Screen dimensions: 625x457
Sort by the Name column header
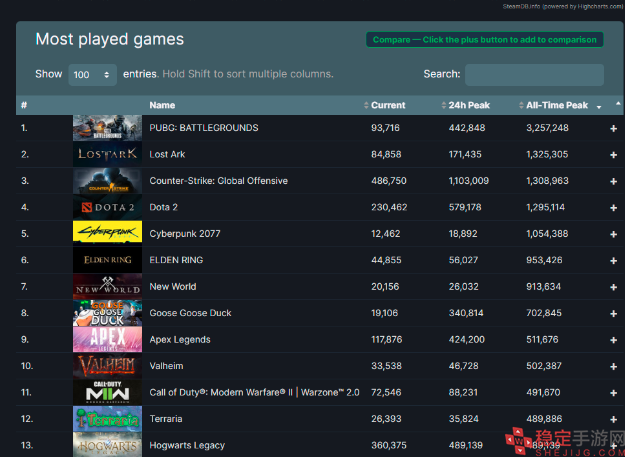click(162, 105)
